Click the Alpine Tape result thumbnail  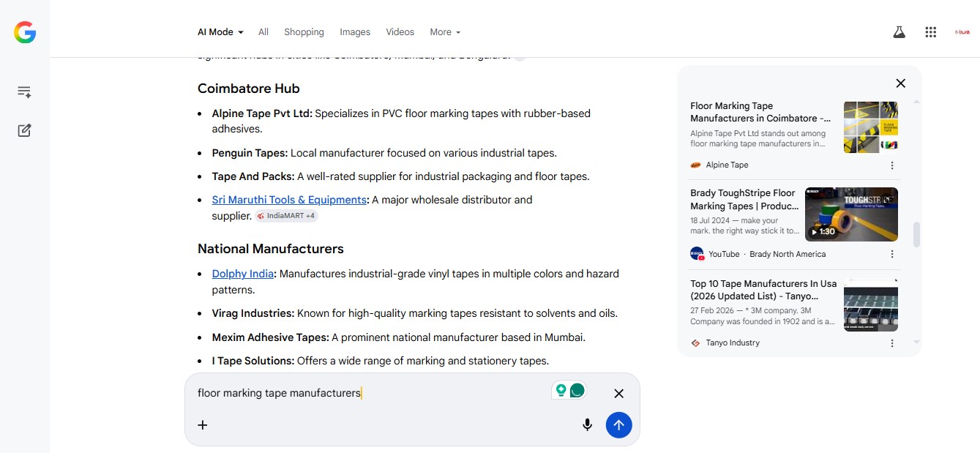(x=871, y=127)
